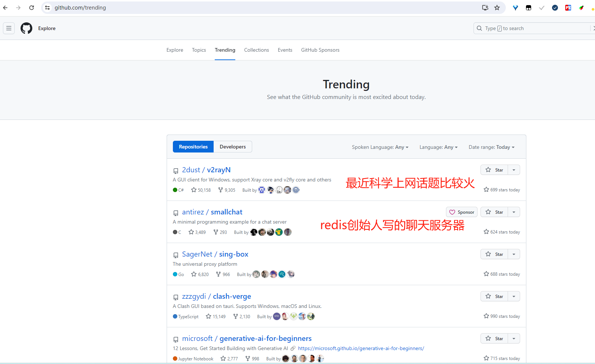
Task: View forks count 966 for sing-box
Action: 223,274
